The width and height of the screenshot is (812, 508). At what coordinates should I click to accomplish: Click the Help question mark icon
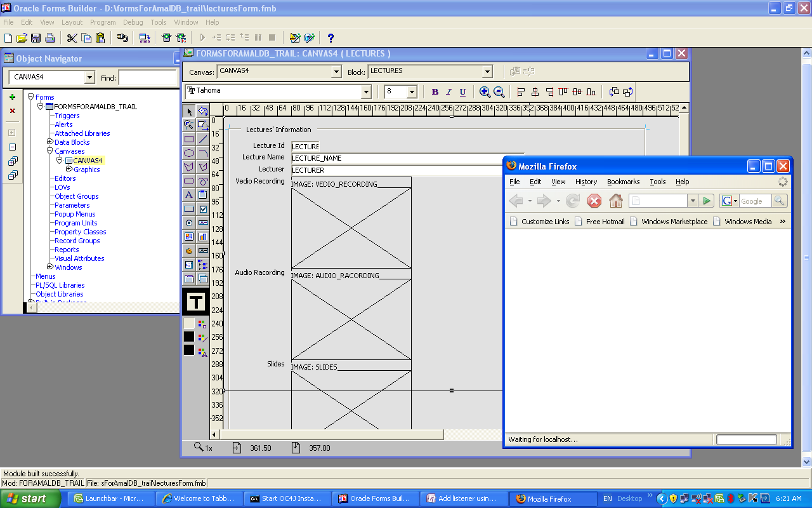click(331, 38)
